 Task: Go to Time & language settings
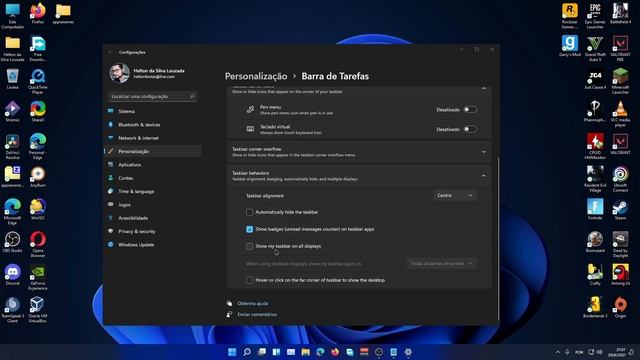coord(153,191)
